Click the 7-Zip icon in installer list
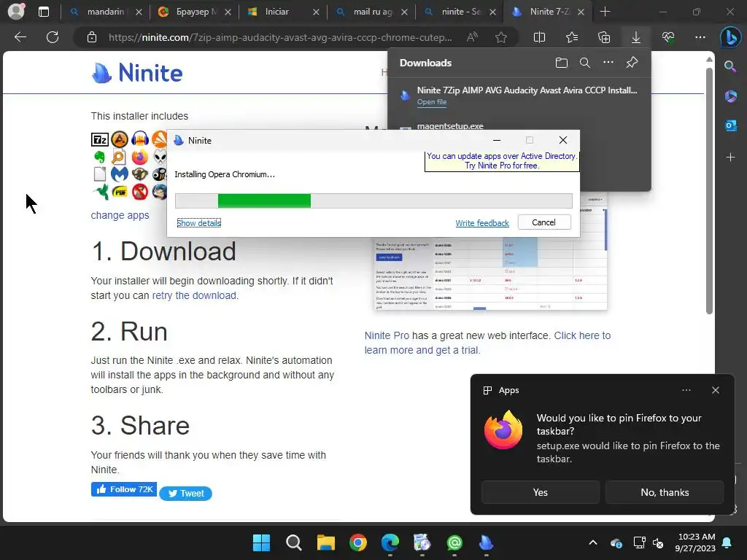The height and width of the screenshot is (560, 747). click(100, 139)
